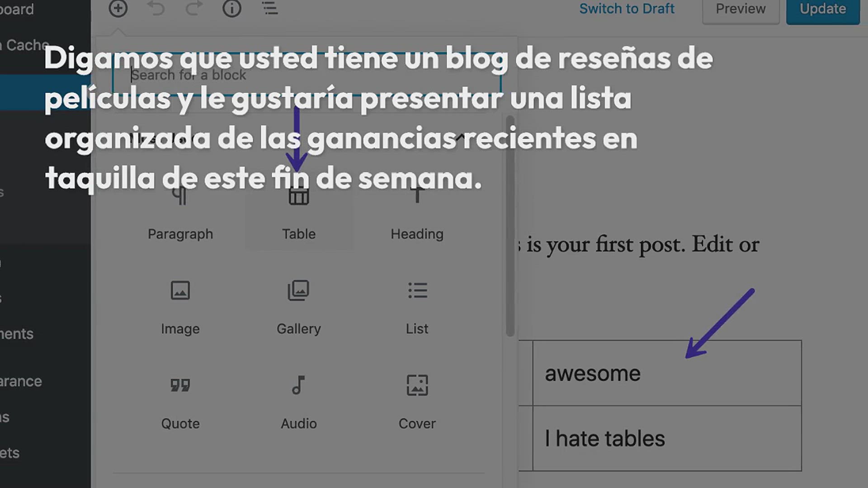The height and width of the screenshot is (488, 868).
Task: Click the Redo arrow in the toolbar
Action: (x=194, y=9)
